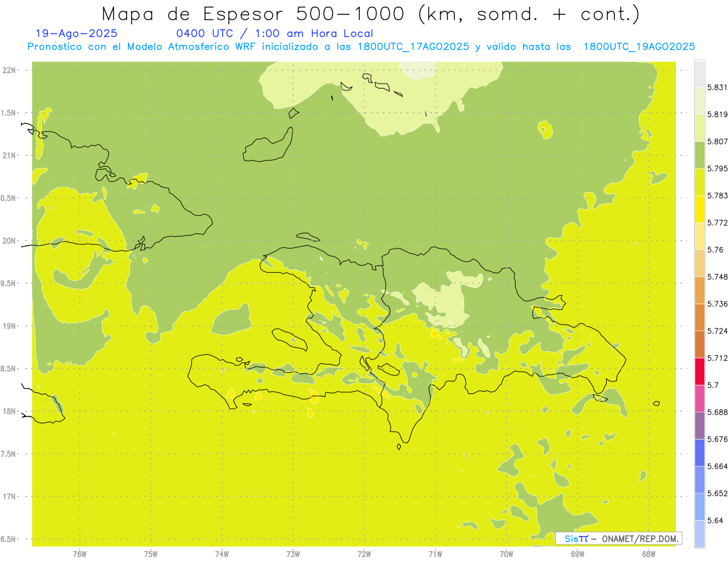The width and height of the screenshot is (728, 562).
Task: Select the 75W longitude label
Action: pyautogui.click(x=150, y=554)
